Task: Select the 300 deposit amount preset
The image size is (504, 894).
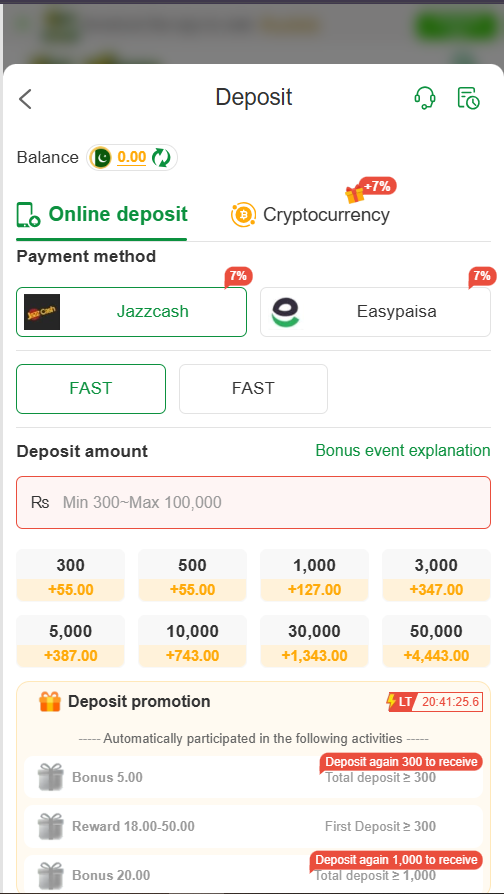Action: click(x=71, y=575)
